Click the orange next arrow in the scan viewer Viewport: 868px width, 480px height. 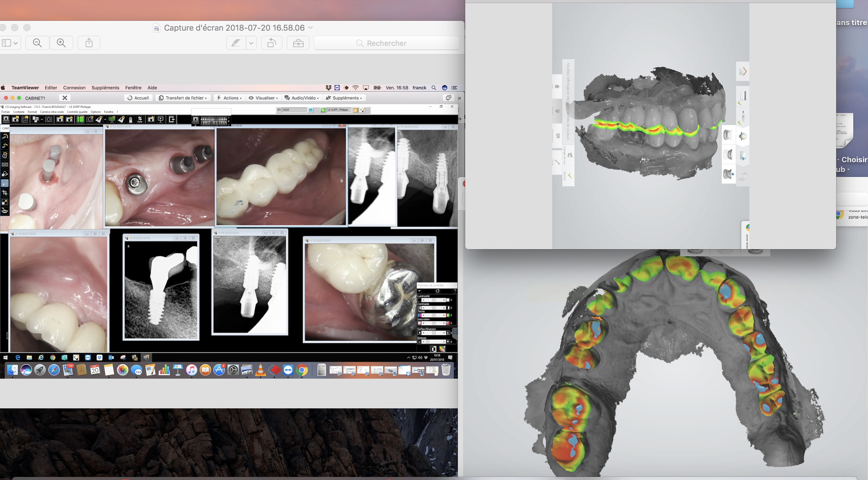[x=743, y=71]
